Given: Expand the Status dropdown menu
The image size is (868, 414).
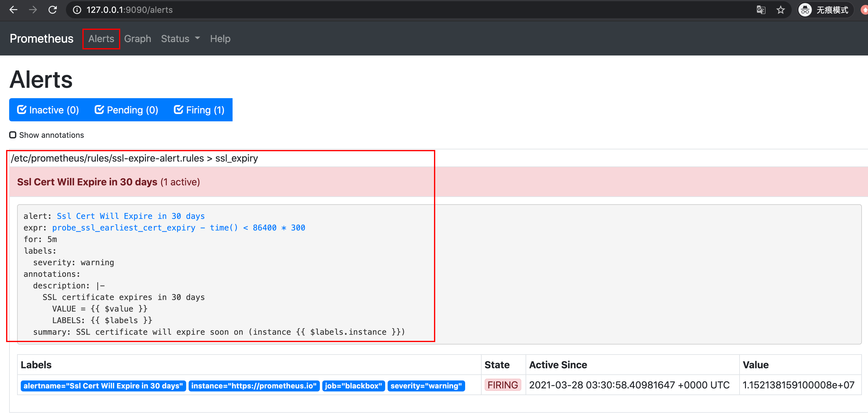Looking at the screenshot, I should tap(180, 39).
